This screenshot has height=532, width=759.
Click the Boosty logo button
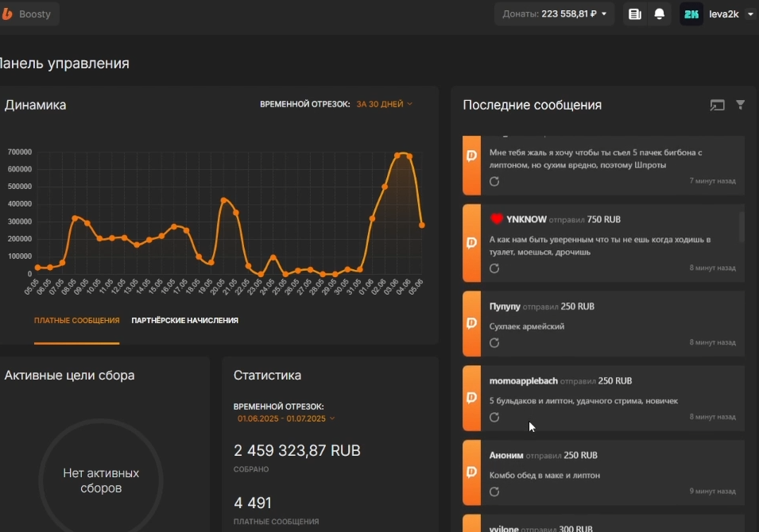pos(28,14)
